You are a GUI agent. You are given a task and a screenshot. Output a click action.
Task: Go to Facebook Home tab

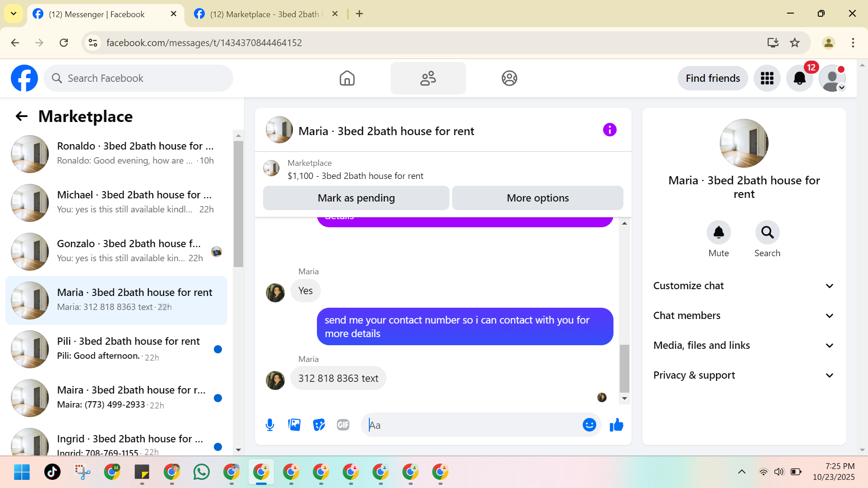point(347,78)
